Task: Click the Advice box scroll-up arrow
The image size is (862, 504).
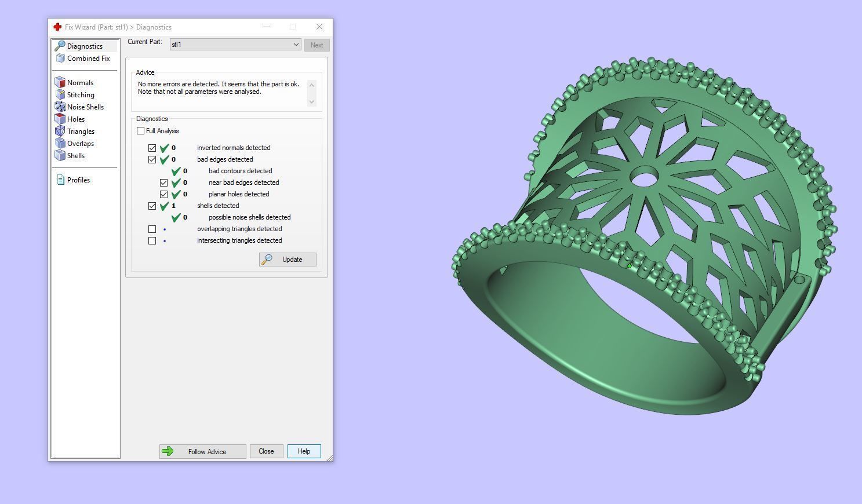Action: tap(311, 85)
